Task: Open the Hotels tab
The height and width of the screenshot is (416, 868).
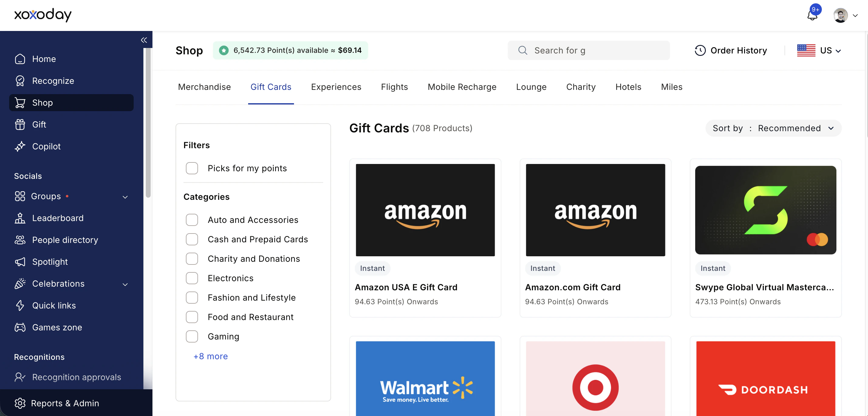Action: 628,87
